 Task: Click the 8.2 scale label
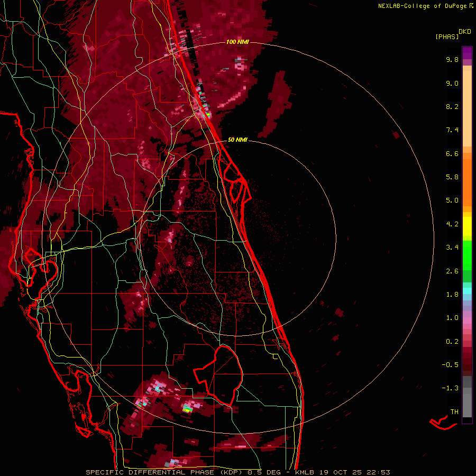point(452,106)
